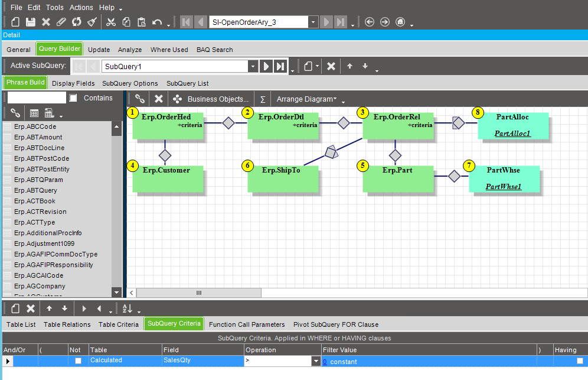Viewport: 588px width, 380px height.
Task: Click the Delete X icon in main toolbar
Action: (x=45, y=22)
